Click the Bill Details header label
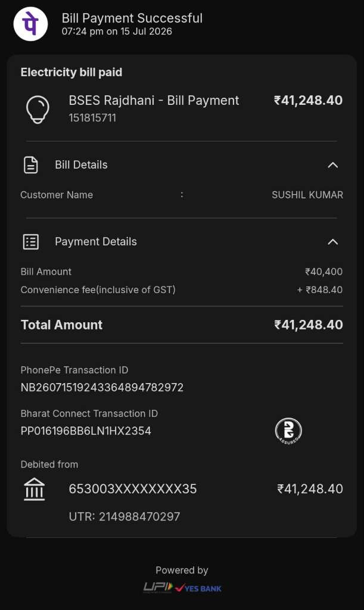This screenshot has height=610, width=364. (x=81, y=165)
